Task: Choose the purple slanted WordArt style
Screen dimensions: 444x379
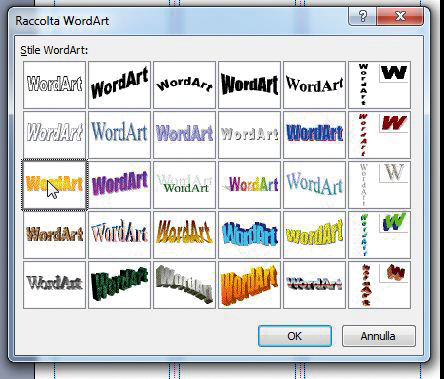Action: point(120,185)
